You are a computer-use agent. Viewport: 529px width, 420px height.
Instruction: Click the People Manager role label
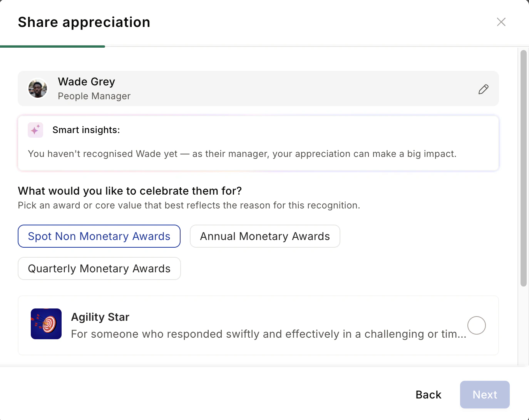94,96
